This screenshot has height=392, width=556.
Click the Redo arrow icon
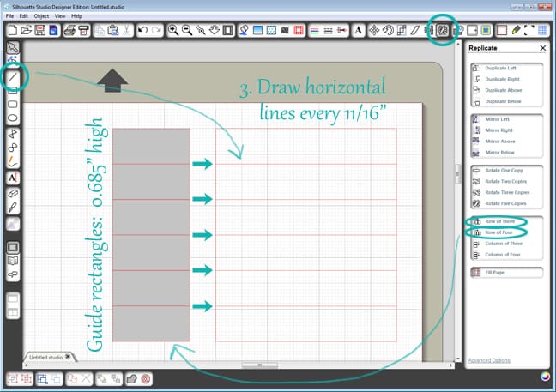156,31
